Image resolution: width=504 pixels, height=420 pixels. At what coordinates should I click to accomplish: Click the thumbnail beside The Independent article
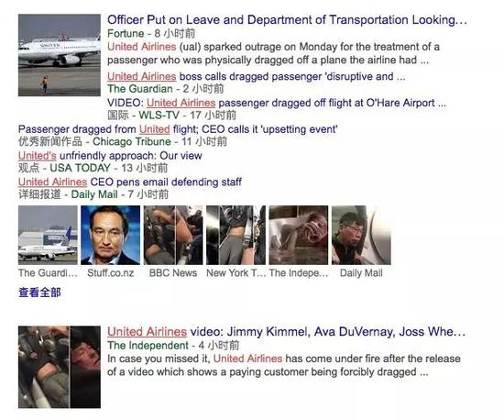[x=60, y=367]
